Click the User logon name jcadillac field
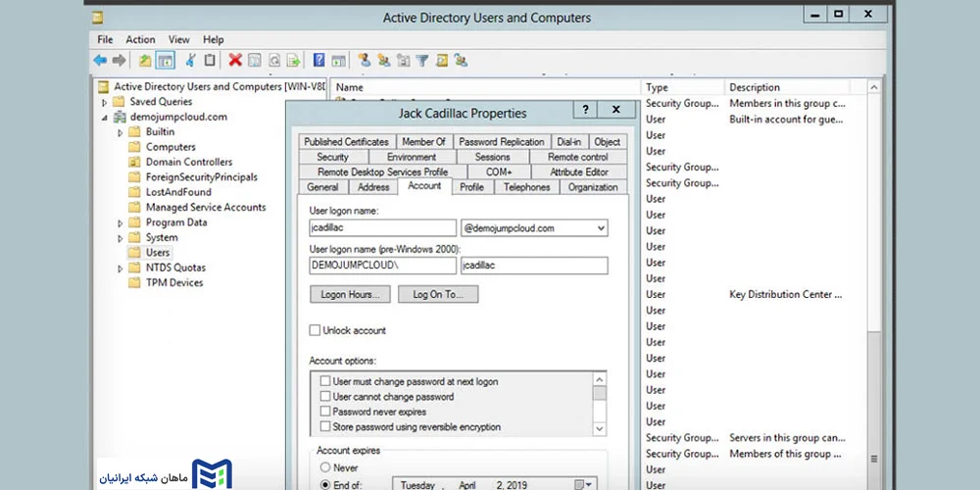The image size is (980, 490). [383, 228]
